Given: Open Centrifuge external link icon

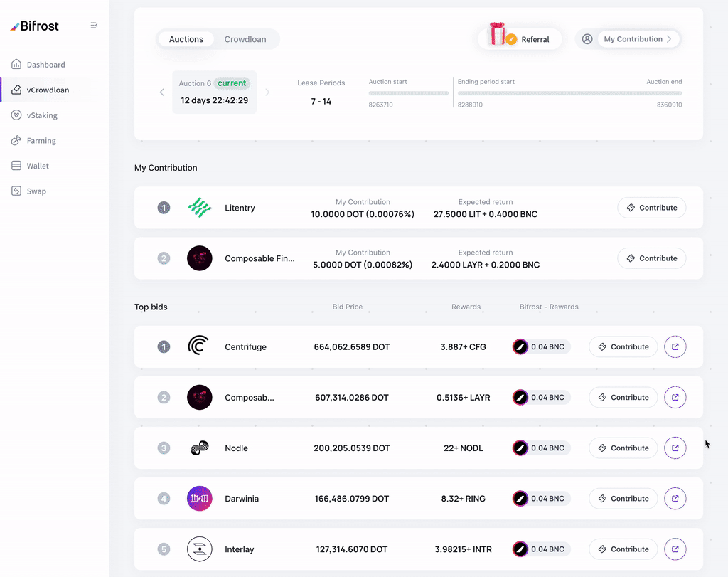Looking at the screenshot, I should point(675,346).
